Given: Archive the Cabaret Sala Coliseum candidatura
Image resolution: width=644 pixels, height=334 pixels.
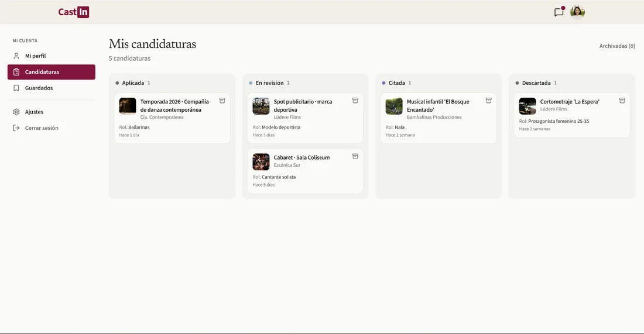Looking at the screenshot, I should 355,156.
